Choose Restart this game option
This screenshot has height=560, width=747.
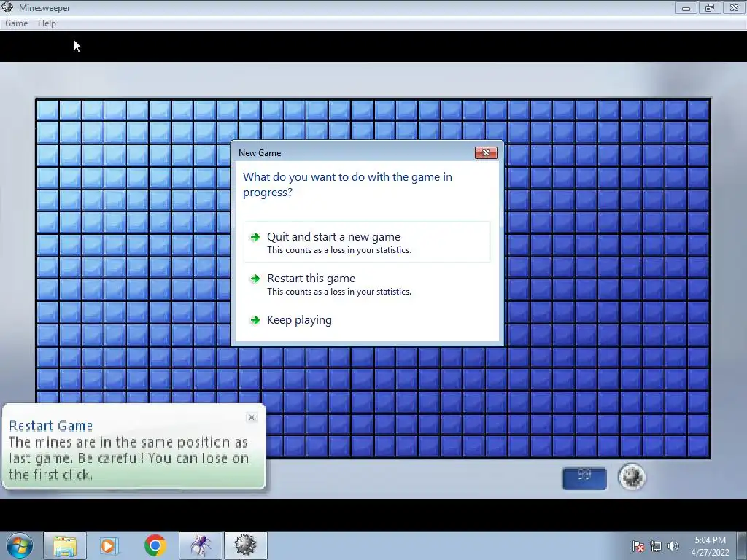(x=367, y=284)
